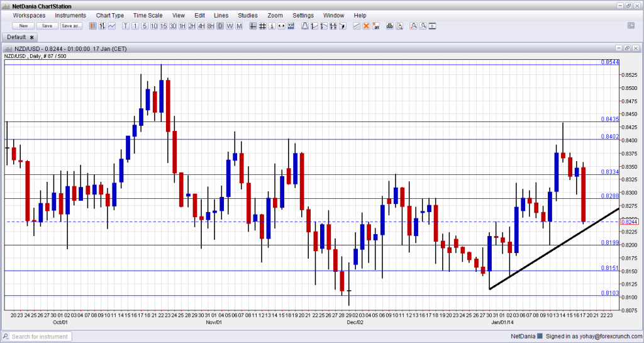Click the New workspace button

coord(23,26)
